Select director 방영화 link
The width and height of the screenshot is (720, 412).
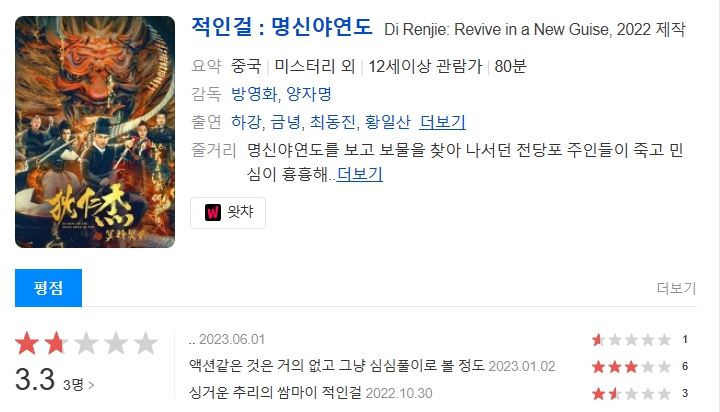click(254, 94)
